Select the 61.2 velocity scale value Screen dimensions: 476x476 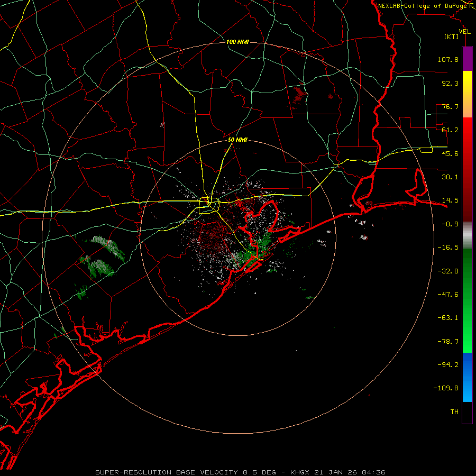click(x=450, y=130)
